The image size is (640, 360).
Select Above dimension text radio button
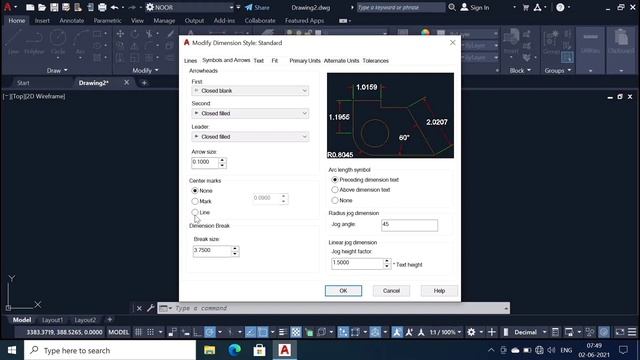pos(335,190)
